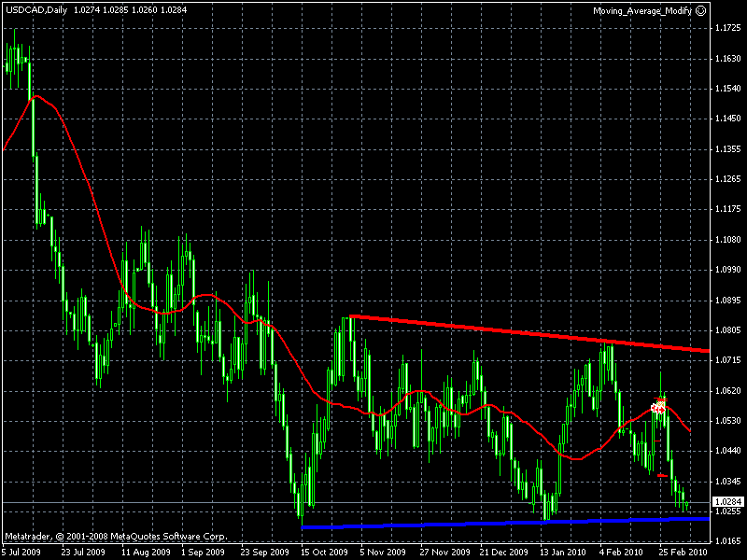Click the 11 Aug 2009 date label

146,553
